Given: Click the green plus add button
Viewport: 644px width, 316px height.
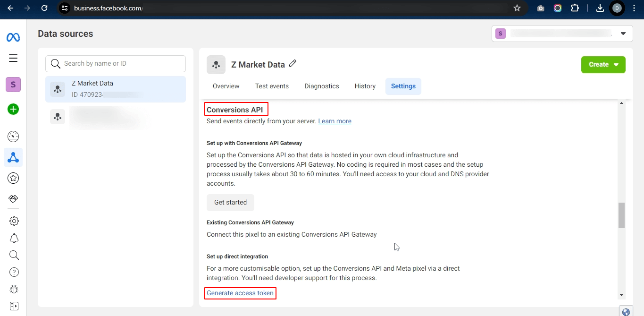Looking at the screenshot, I should 13,109.
